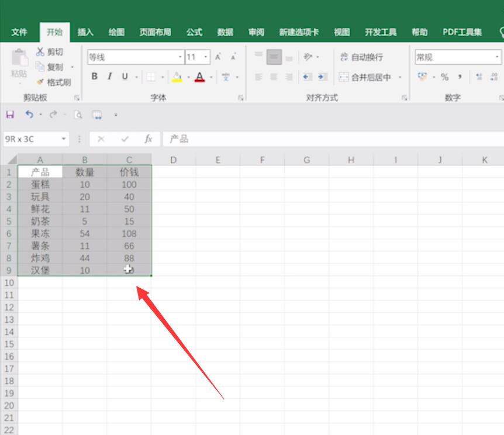Customize the quick access toolbar arrow
This screenshot has width=504, height=435.
pos(116,115)
